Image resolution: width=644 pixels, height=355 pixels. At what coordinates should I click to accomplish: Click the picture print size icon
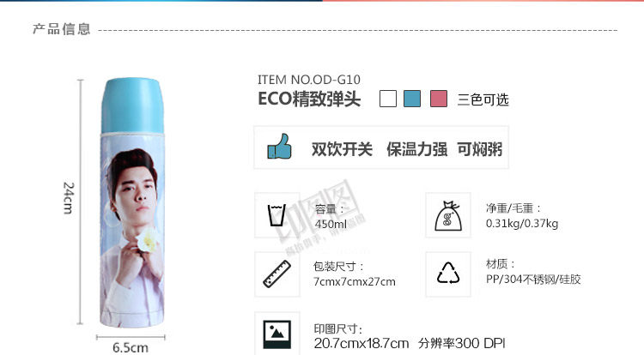[277, 334]
